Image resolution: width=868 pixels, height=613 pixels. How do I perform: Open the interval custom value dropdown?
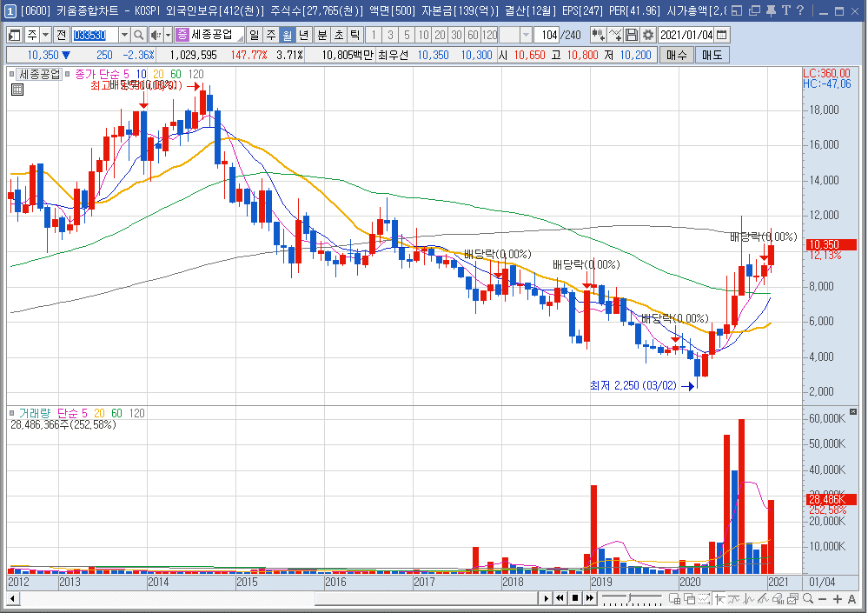click(526, 36)
